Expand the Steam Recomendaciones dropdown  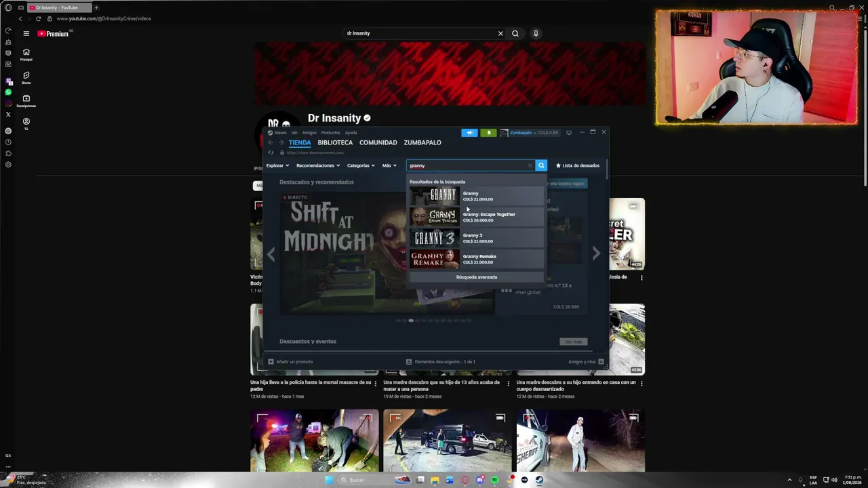coord(318,165)
